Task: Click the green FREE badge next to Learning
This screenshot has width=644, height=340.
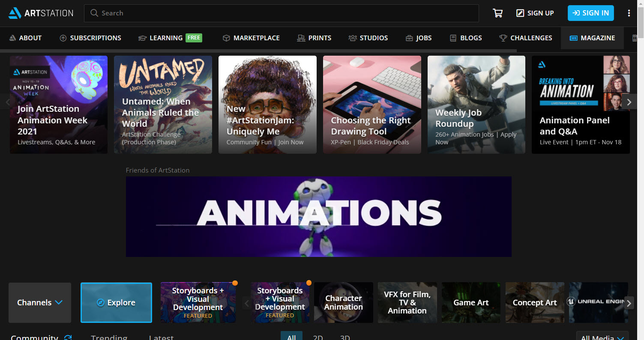Action: coord(194,38)
